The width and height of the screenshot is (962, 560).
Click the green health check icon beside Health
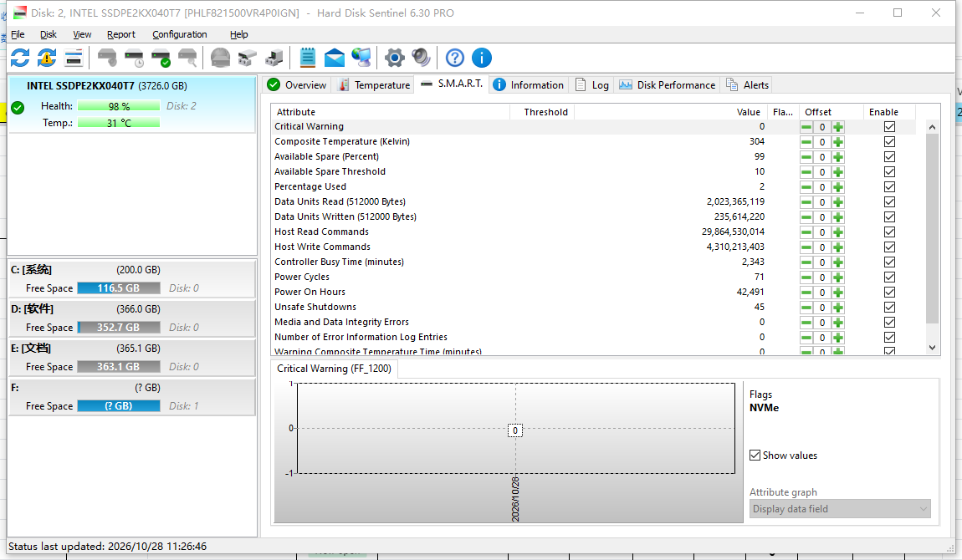click(x=18, y=108)
